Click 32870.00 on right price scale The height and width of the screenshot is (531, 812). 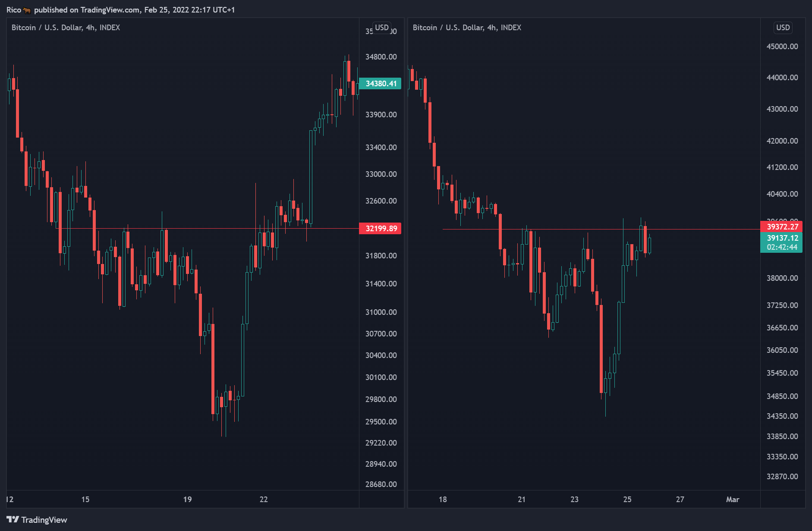pyautogui.click(x=782, y=477)
